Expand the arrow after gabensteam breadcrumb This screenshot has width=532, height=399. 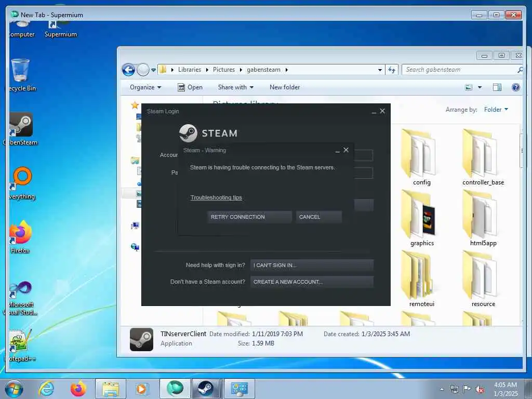pyautogui.click(x=287, y=70)
